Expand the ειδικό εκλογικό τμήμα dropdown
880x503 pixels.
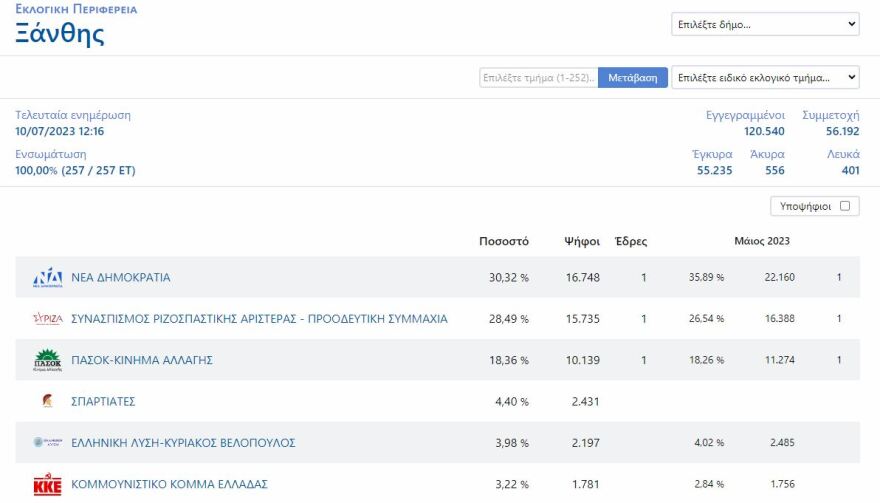click(765, 77)
